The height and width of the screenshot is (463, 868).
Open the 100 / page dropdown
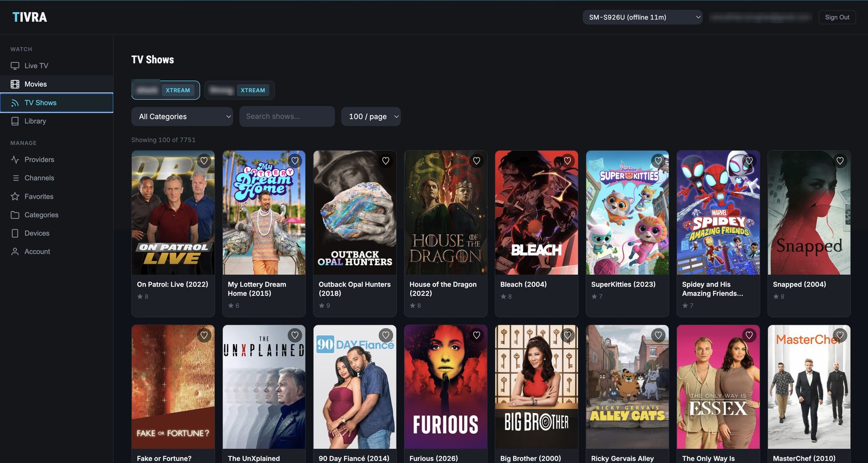coord(371,117)
